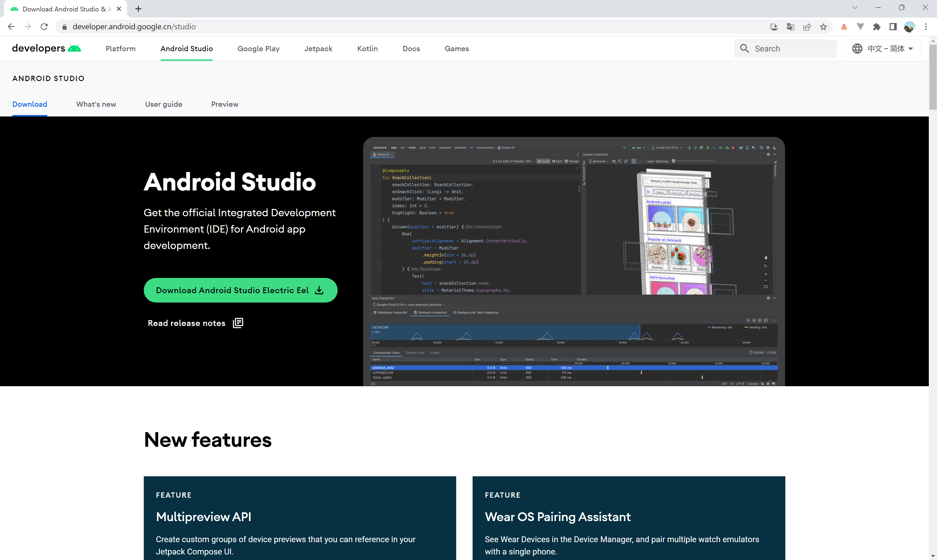Click the Download Android Studio browser tab

(x=66, y=9)
